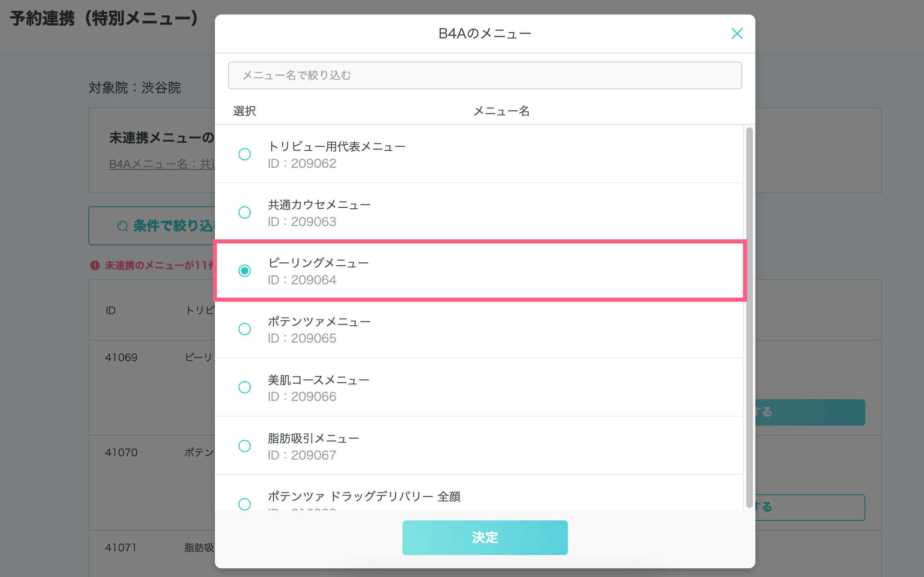This screenshot has height=577, width=924.
Task: Open the B4Aメニュー名 underlined link
Action: coord(162,164)
